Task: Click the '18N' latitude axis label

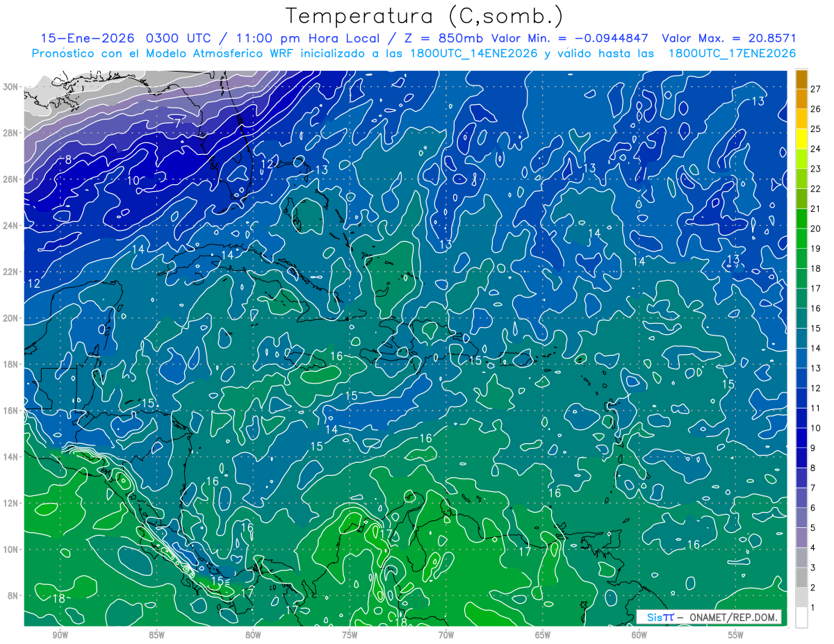Action: [10, 364]
